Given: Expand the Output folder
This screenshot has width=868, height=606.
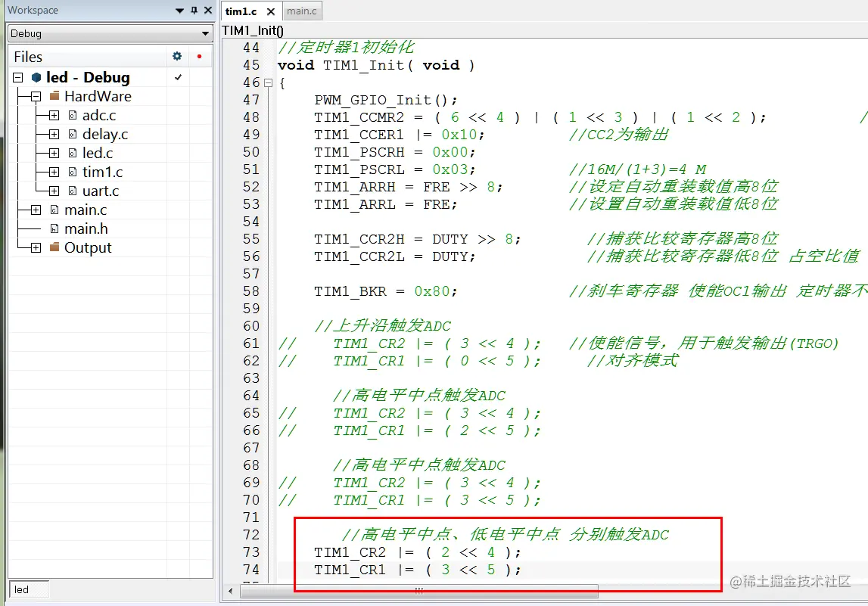Looking at the screenshot, I should [x=36, y=247].
